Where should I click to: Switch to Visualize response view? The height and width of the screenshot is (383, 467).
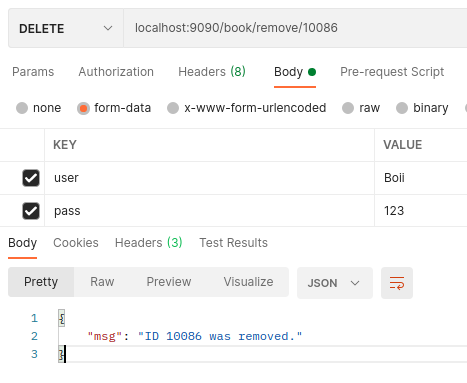248,282
